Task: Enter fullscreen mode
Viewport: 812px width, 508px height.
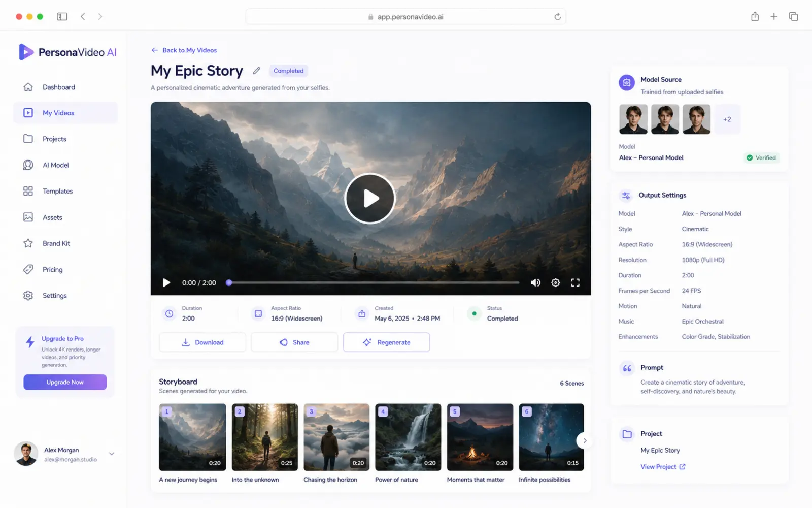Action: [x=575, y=282]
